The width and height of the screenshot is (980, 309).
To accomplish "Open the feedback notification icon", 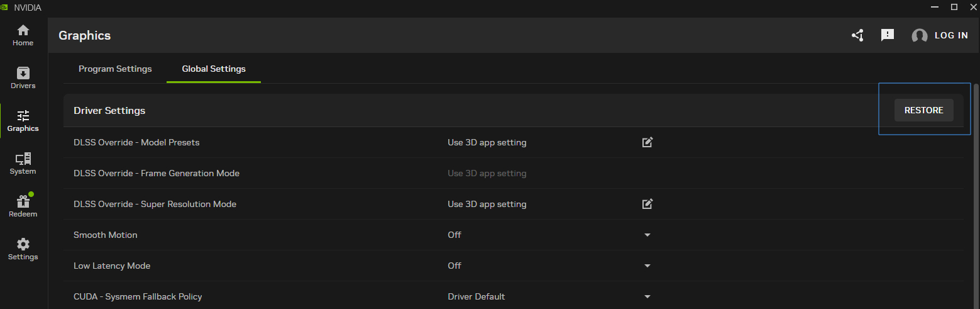I will click(x=888, y=35).
